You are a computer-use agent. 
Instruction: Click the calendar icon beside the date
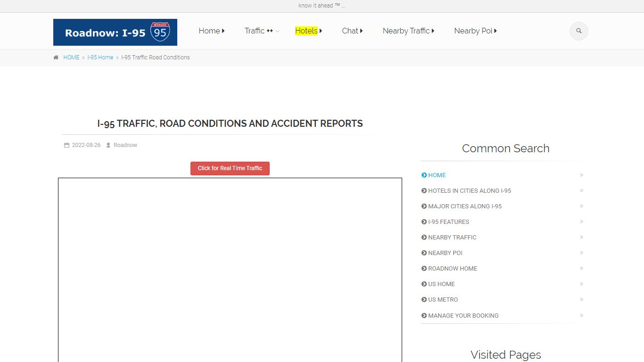[x=66, y=145]
